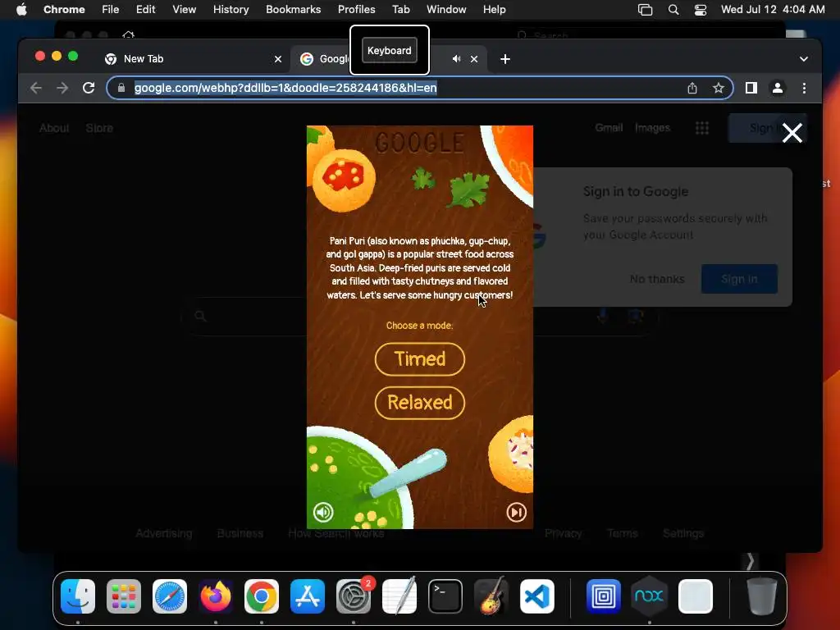
Task: Click the Gmail link
Action: coord(609,127)
